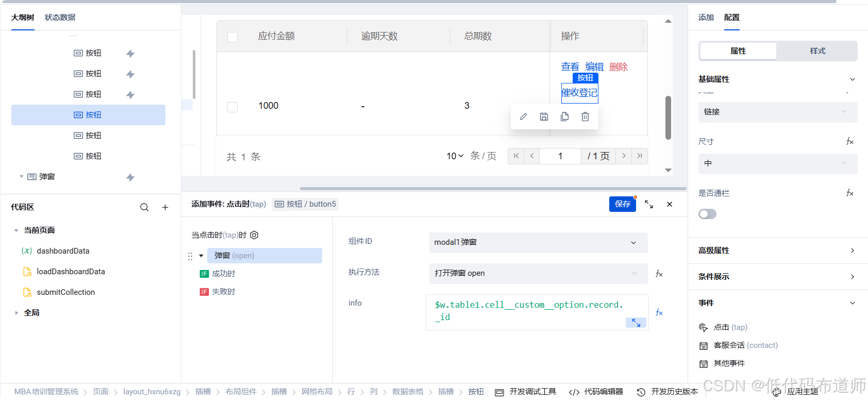The image size is (868, 401).
Task: Expand the 全局 tree node
Action: click(16, 313)
